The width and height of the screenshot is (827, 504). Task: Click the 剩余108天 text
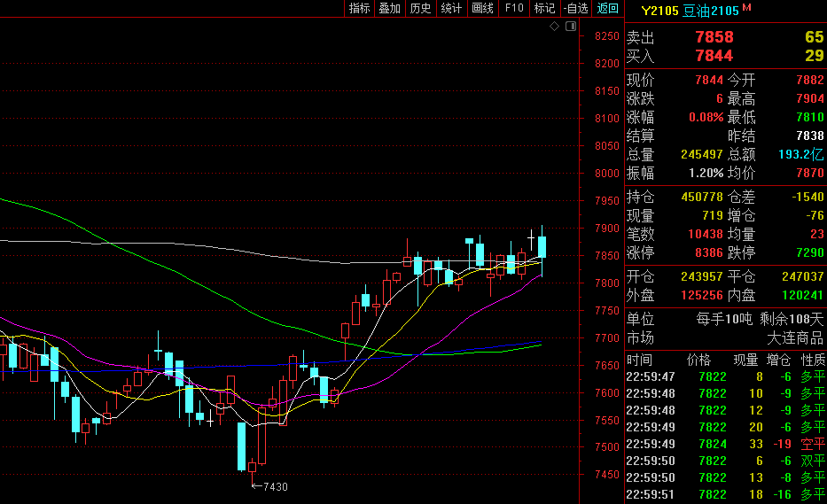pyautogui.click(x=792, y=319)
